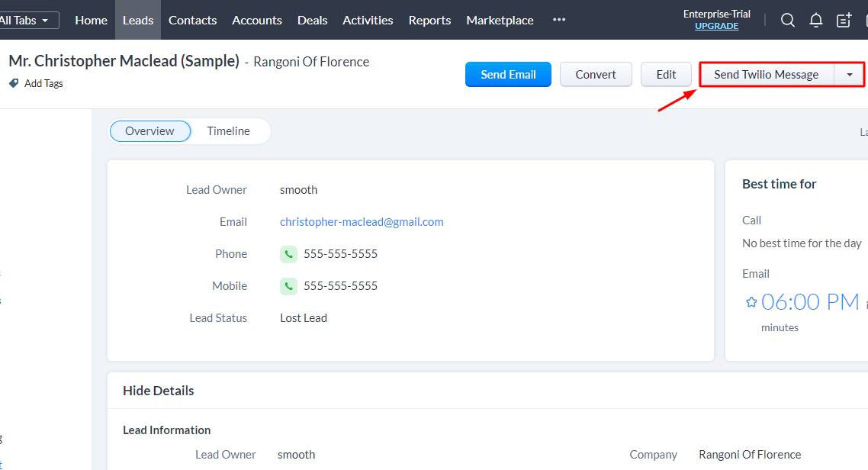Click the Mobile number 555-555-5555
This screenshot has width=868, height=470.
[x=340, y=286]
